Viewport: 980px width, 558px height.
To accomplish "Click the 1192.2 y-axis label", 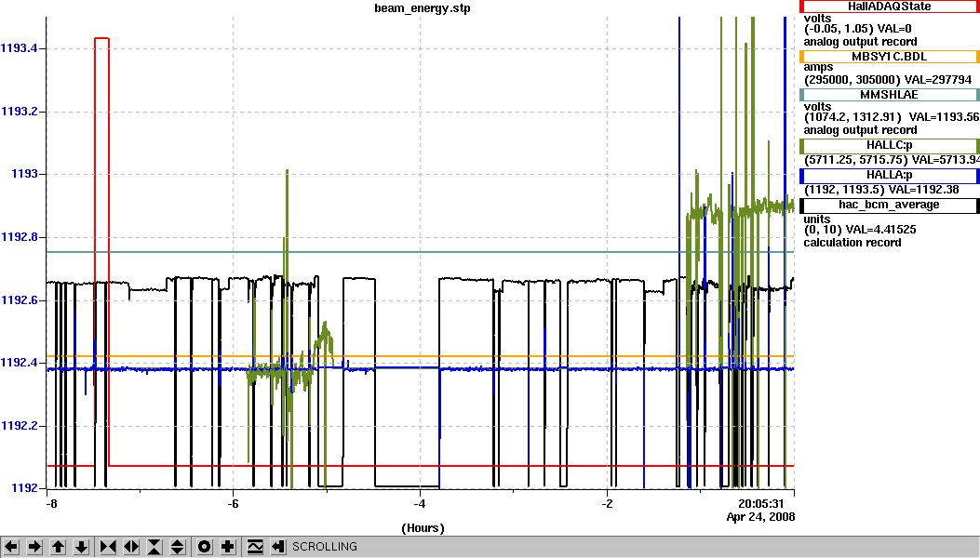I will pyautogui.click(x=20, y=426).
